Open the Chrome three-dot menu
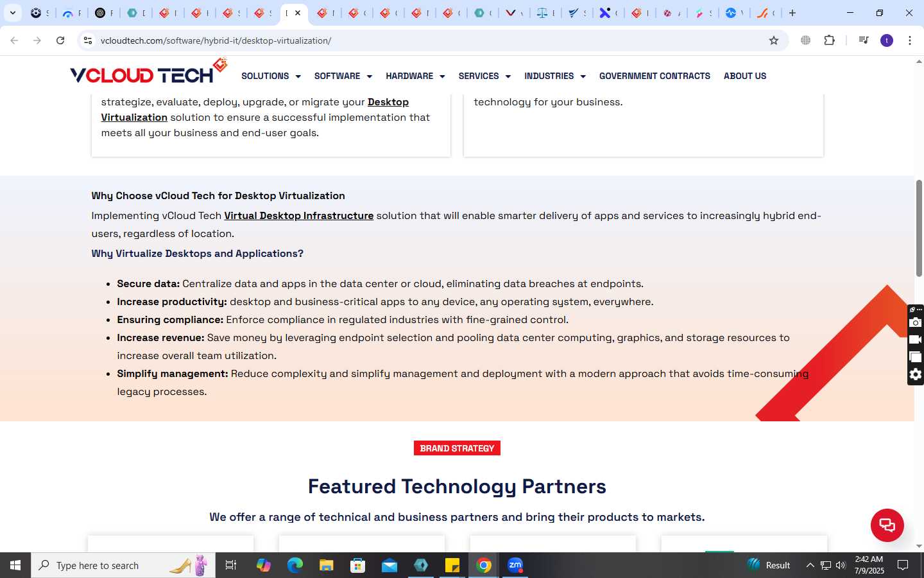Viewport: 924px width, 578px height. [x=910, y=40]
